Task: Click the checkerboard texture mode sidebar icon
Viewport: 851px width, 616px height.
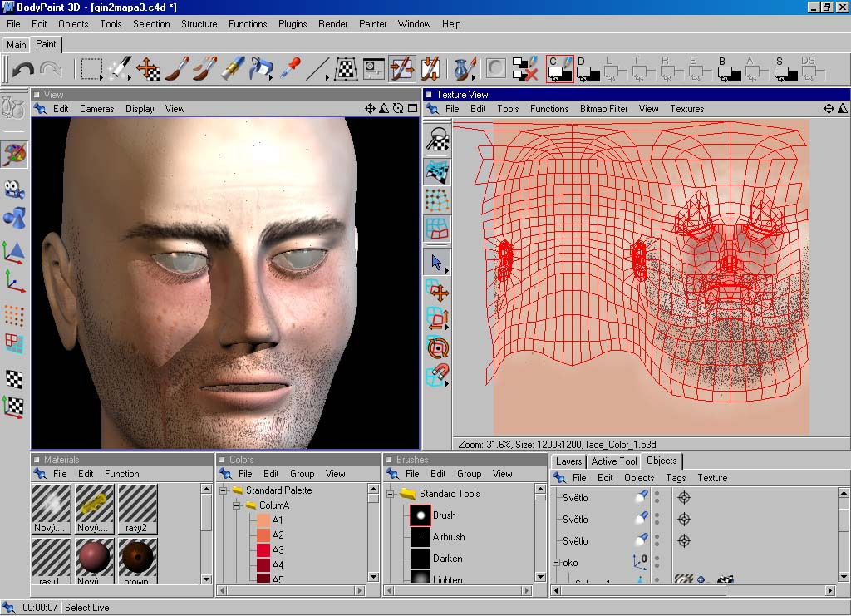Action: click(14, 379)
